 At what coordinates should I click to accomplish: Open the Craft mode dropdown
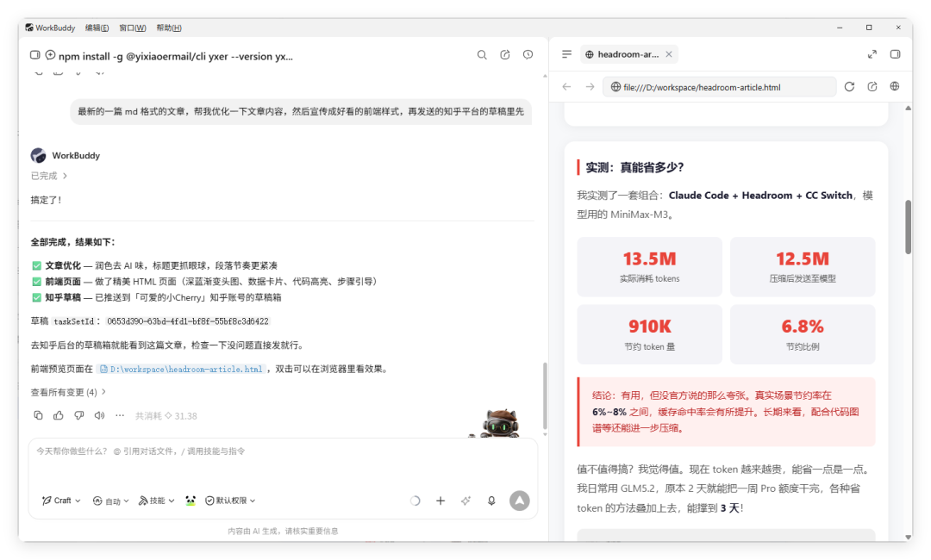point(61,501)
